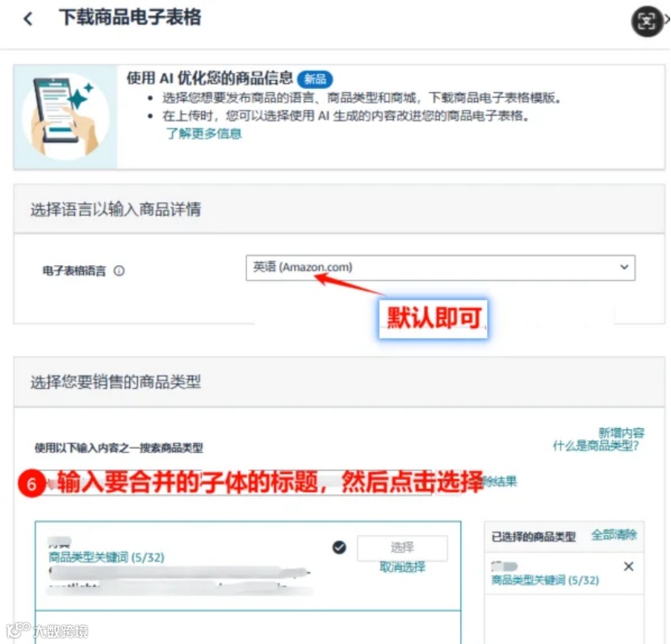Click the 选择 button
671x644 pixels.
pos(402,548)
